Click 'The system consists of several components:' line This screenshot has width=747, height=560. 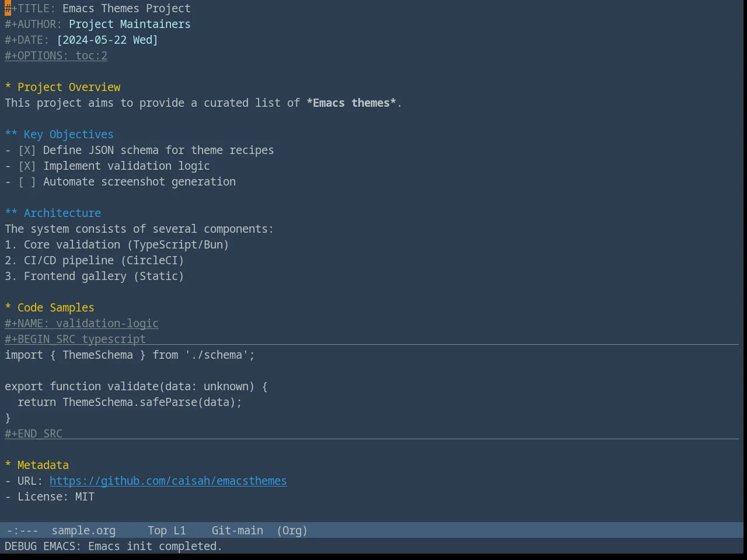tap(139, 229)
